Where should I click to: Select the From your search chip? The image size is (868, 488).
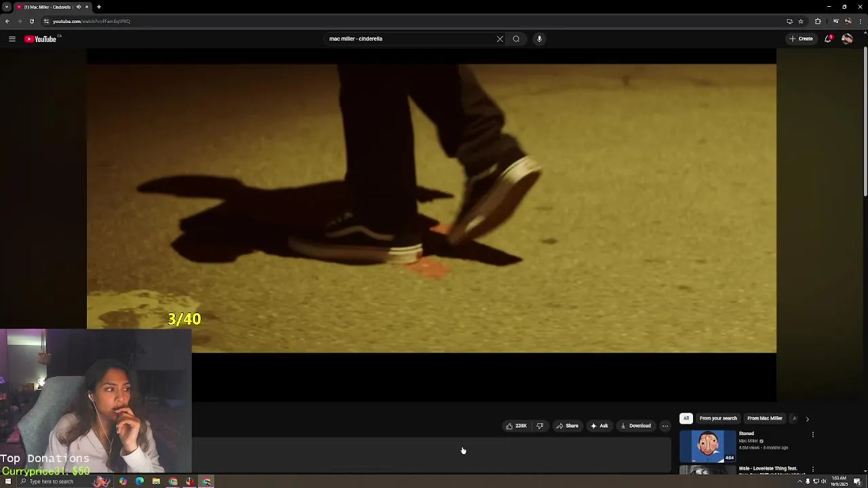[718, 418]
